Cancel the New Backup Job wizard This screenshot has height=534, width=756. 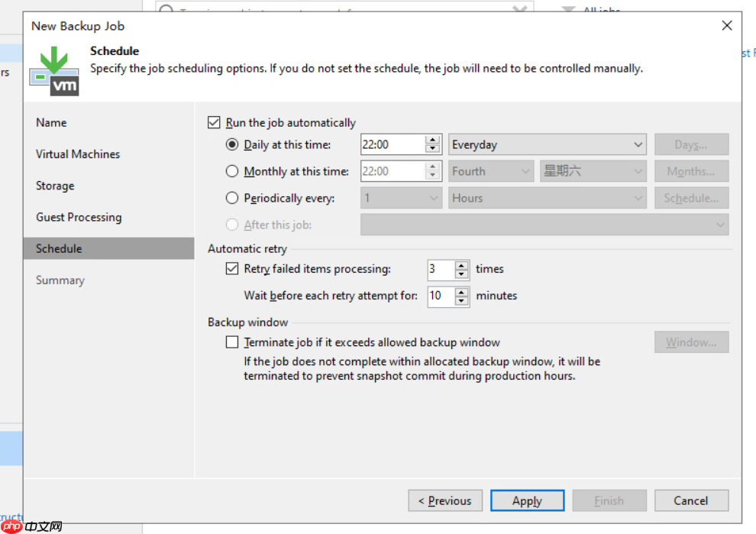pos(691,500)
